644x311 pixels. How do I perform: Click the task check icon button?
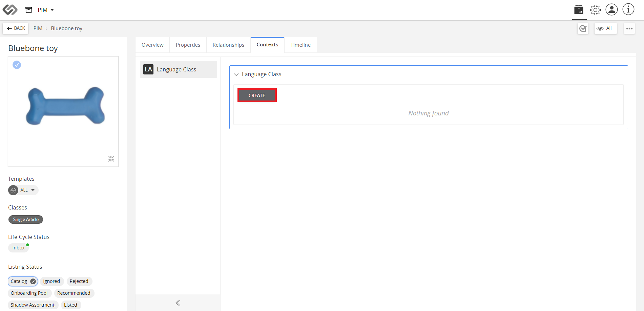[583, 28]
